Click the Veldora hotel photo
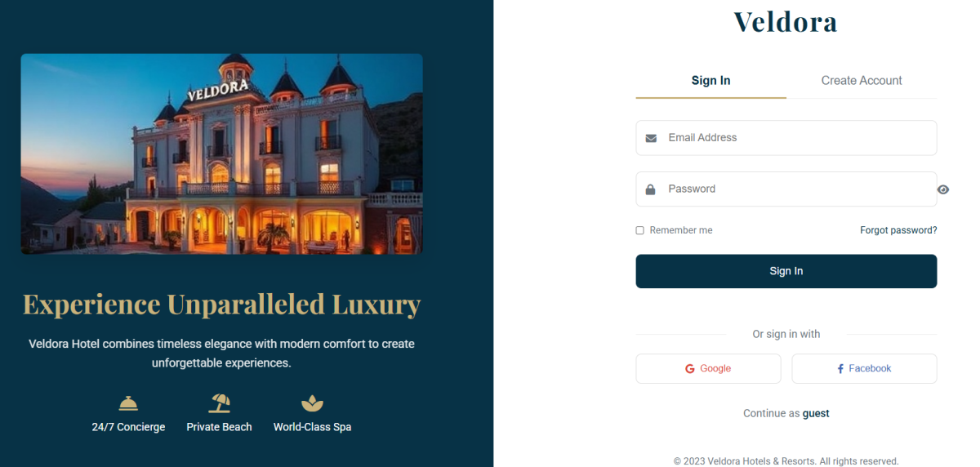 tap(221, 154)
